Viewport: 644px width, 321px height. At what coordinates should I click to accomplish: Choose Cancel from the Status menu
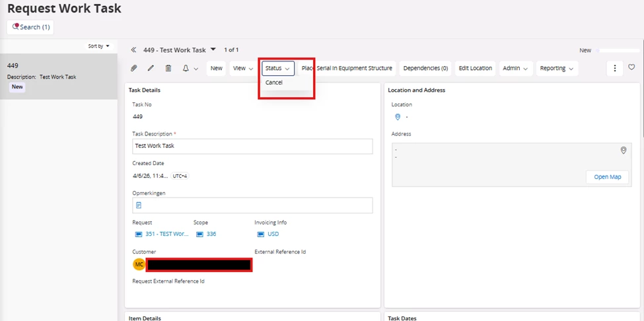(274, 83)
